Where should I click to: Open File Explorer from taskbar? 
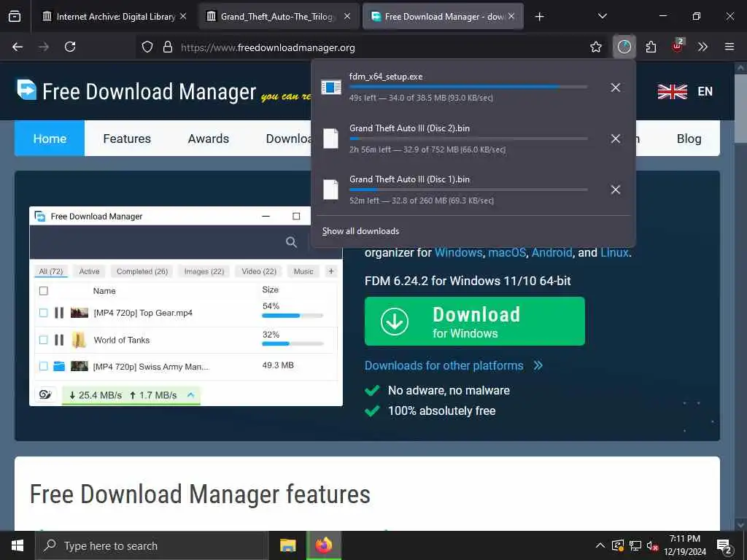pyautogui.click(x=287, y=545)
